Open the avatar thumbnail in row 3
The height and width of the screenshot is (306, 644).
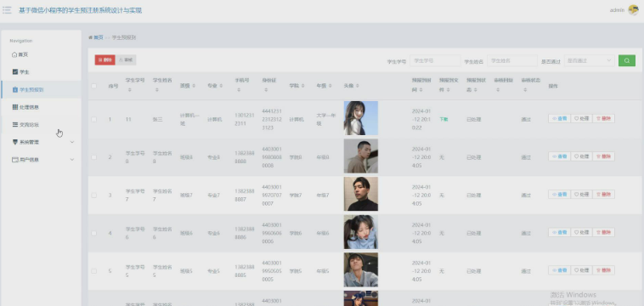360,194
